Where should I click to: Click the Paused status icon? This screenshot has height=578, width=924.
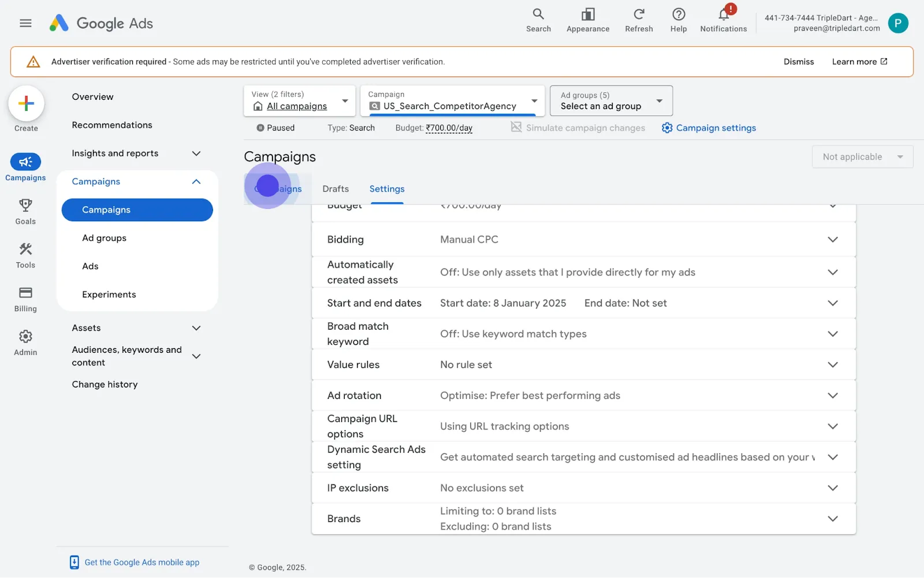point(260,128)
